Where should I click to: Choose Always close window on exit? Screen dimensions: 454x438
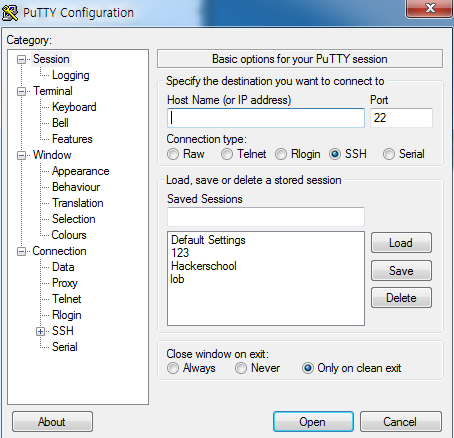point(173,368)
